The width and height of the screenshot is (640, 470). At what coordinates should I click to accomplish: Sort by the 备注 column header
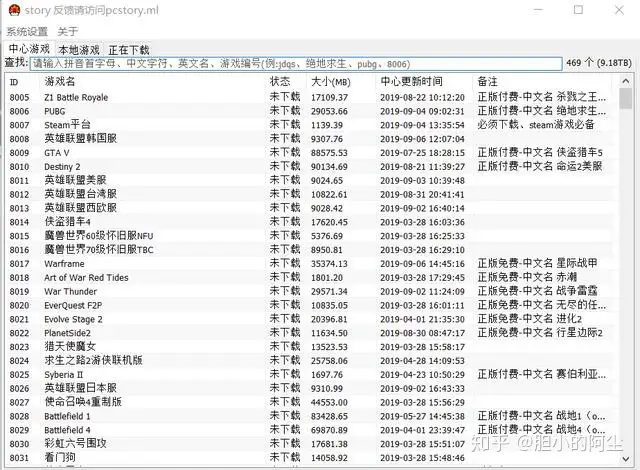click(x=542, y=82)
